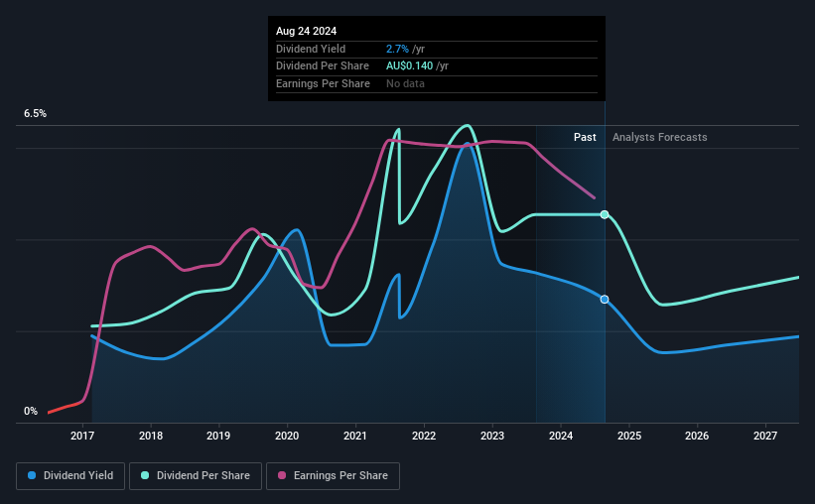Screen dimensions: 815x504
Task: Click the Past region label
Action: click(x=585, y=137)
